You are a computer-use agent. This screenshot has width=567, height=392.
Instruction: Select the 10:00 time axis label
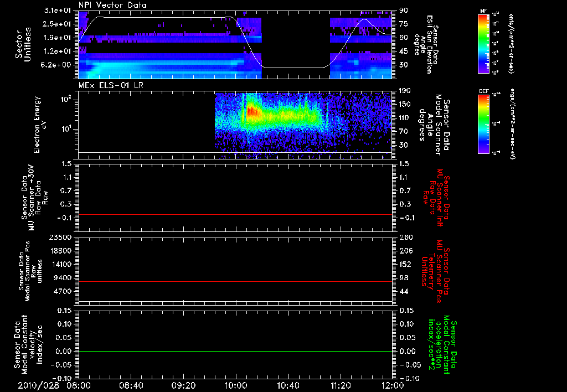(x=236, y=385)
